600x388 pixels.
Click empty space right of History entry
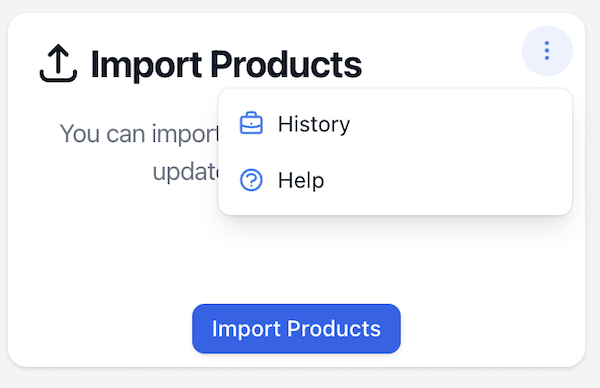pyautogui.click(x=459, y=124)
